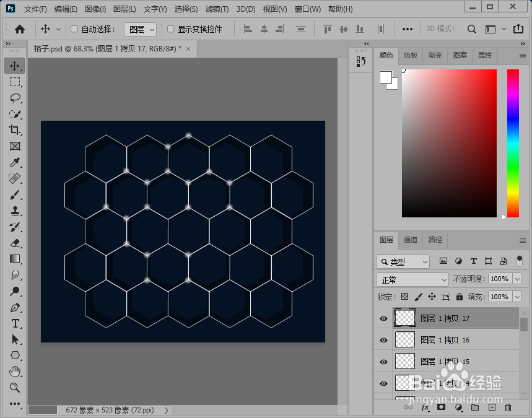The height and width of the screenshot is (418, 532).
Task: Select the Crop tool
Action: pos(15,130)
